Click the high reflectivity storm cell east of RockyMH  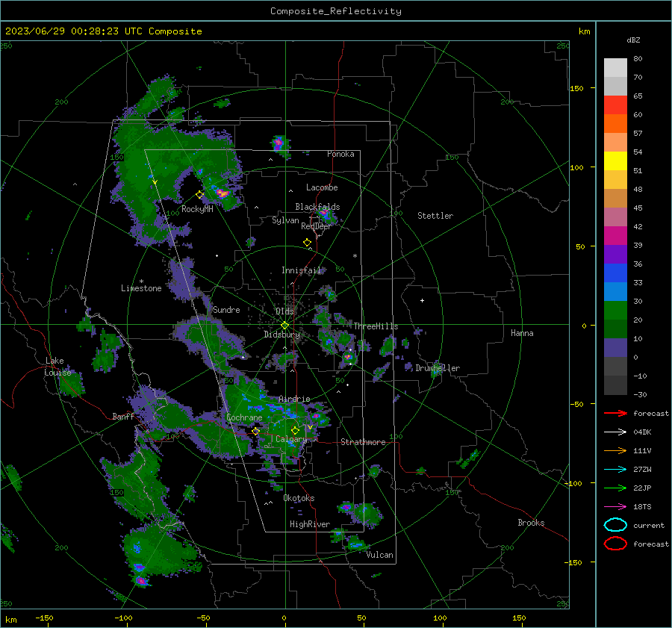pyautogui.click(x=222, y=193)
